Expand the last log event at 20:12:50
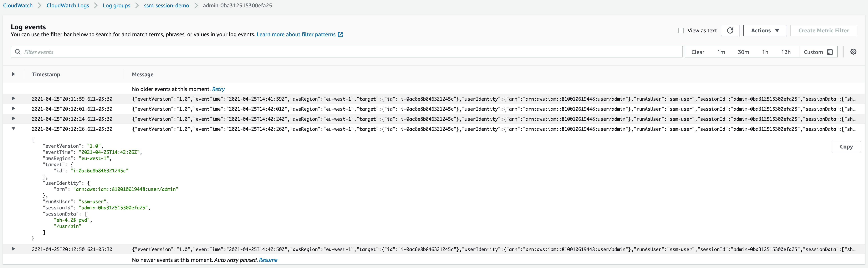868x268 pixels. tap(13, 249)
